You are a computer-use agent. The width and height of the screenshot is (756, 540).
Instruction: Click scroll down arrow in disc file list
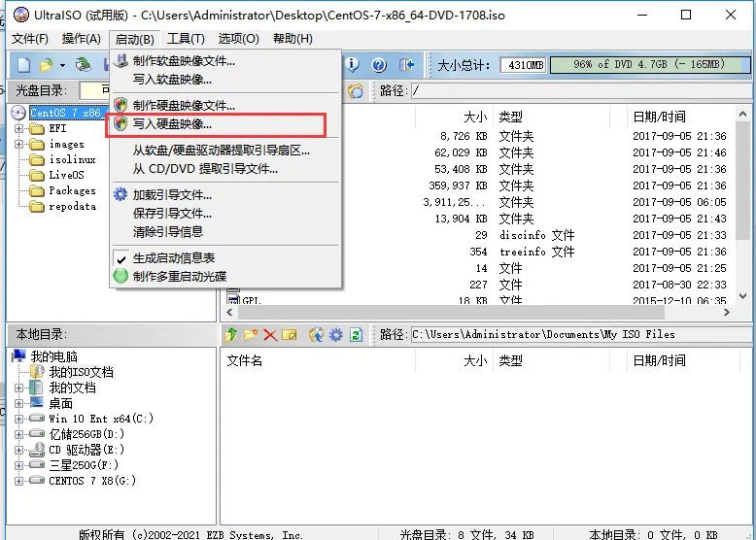pyautogui.click(x=743, y=297)
